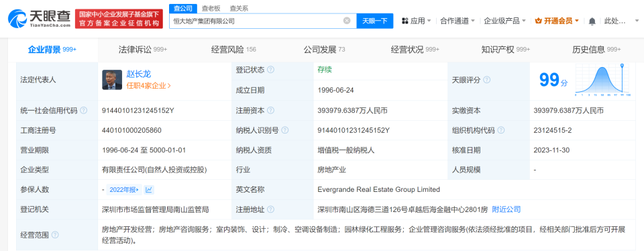Clear the search box with the X icon
Screen dimensions: 644x251
[347, 21]
